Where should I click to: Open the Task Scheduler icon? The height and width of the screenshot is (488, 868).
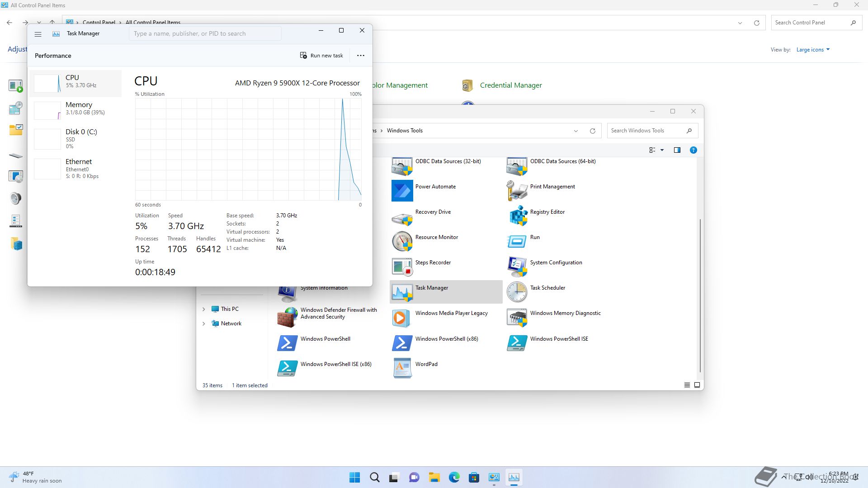[x=517, y=292]
